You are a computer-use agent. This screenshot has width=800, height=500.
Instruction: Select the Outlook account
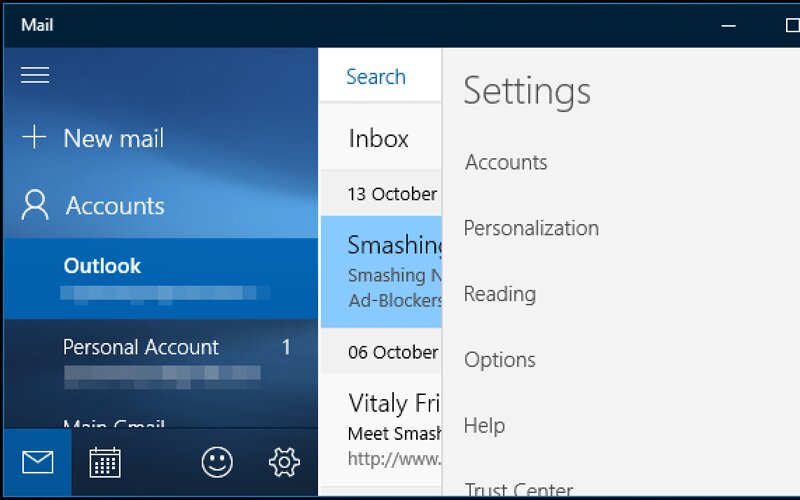click(x=161, y=279)
